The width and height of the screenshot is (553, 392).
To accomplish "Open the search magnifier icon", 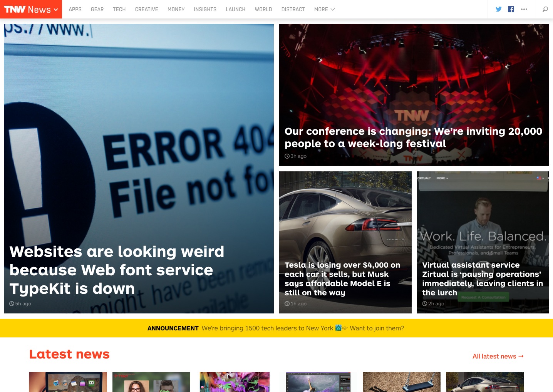I will (x=545, y=9).
